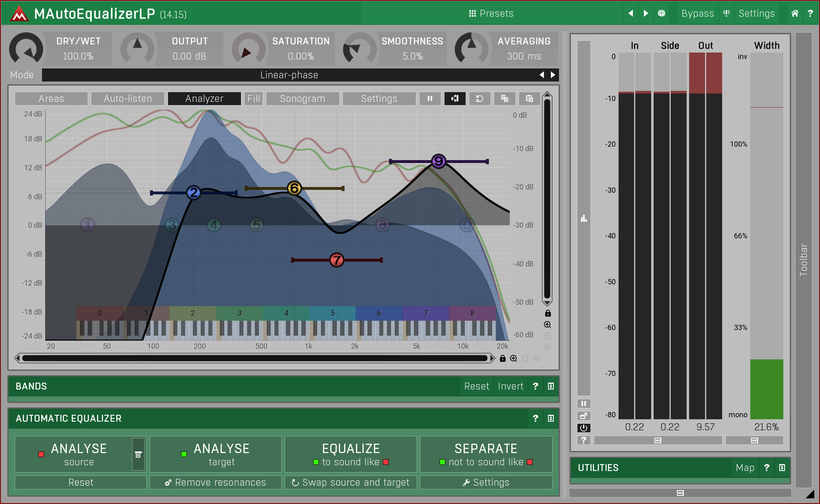Click the undo/reset arrow in analyzer toolbar
Screen dimensions: 820x504
coord(480,98)
